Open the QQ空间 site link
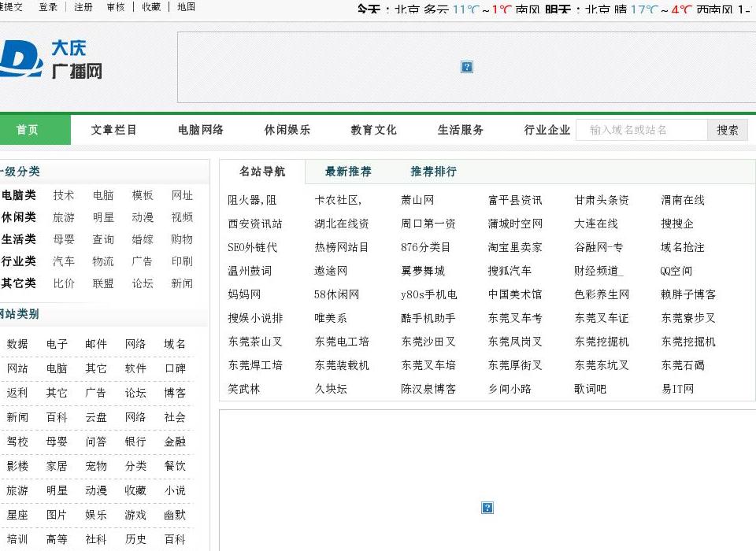The width and height of the screenshot is (756, 551). pos(676,271)
